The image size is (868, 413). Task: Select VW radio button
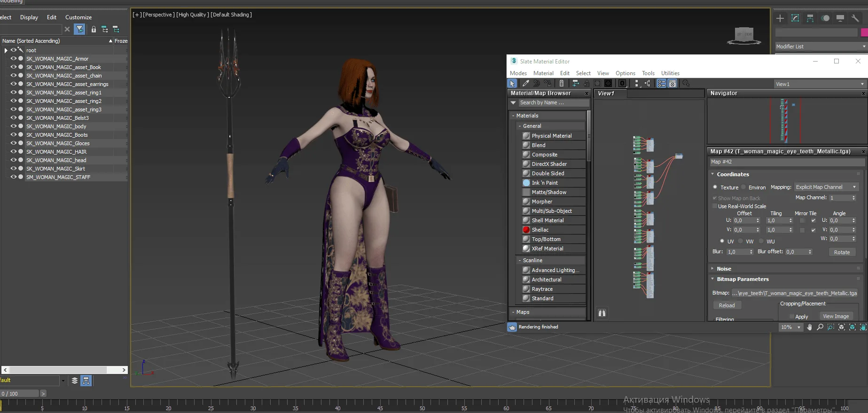click(741, 241)
